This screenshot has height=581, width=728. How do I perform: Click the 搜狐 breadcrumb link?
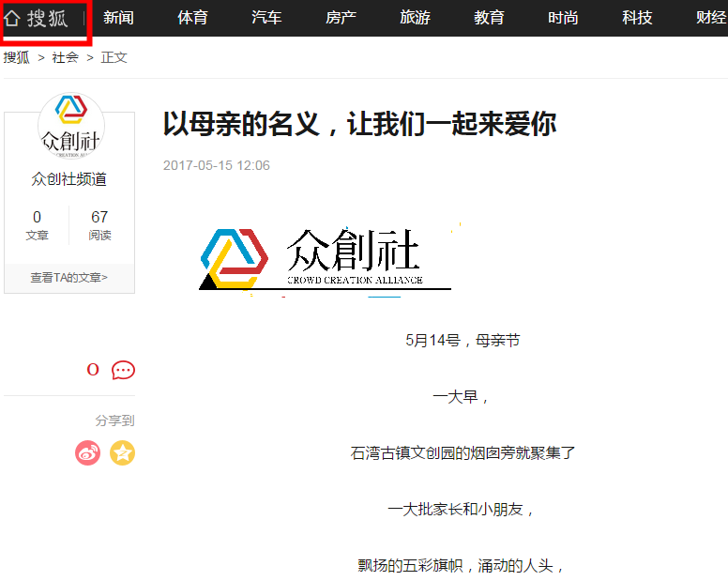pos(17,57)
